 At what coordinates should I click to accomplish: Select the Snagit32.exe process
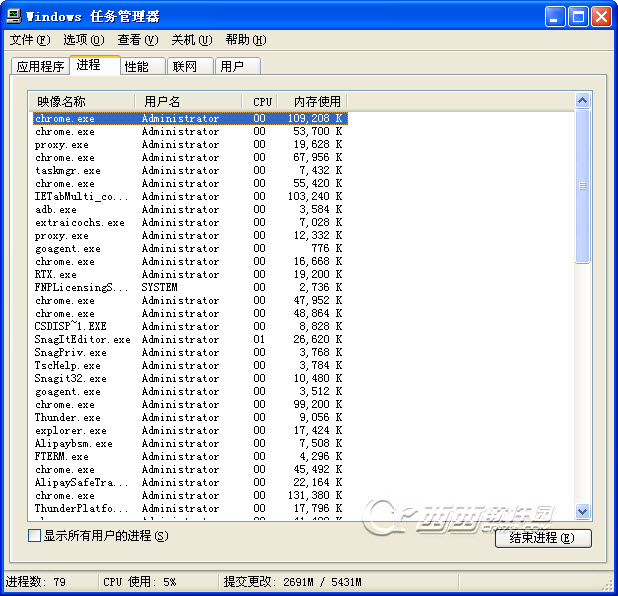click(190, 378)
